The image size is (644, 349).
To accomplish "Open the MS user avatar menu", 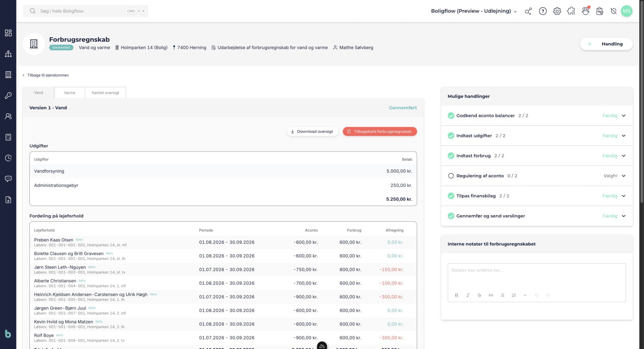I will tap(627, 11).
